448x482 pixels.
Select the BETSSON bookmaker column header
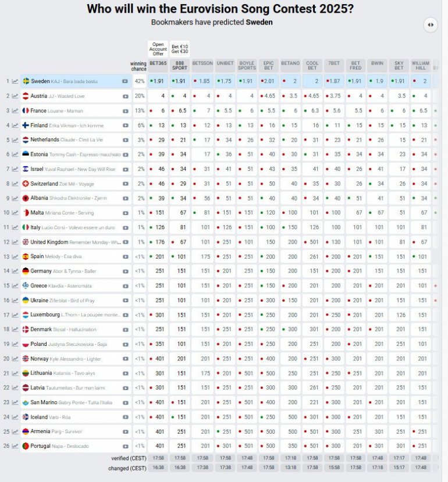pyautogui.click(x=202, y=63)
